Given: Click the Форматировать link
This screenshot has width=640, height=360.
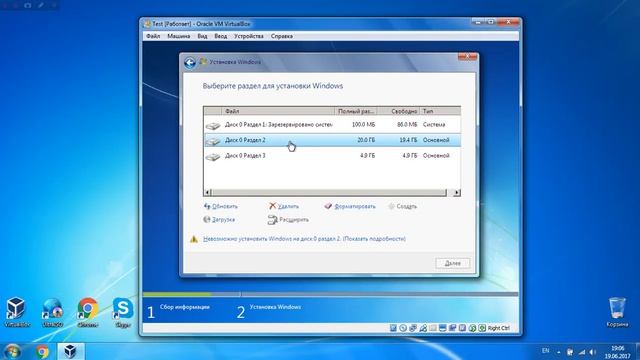Looking at the screenshot, I should click(x=355, y=206).
